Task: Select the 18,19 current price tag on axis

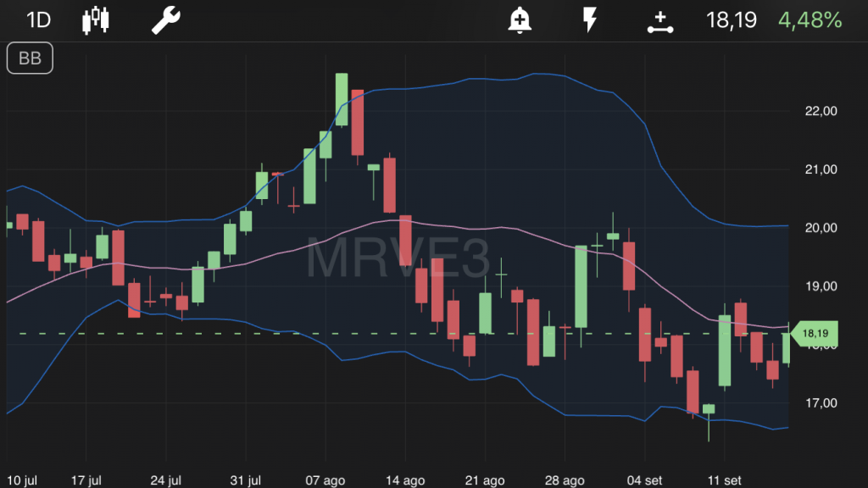Action: click(x=815, y=334)
